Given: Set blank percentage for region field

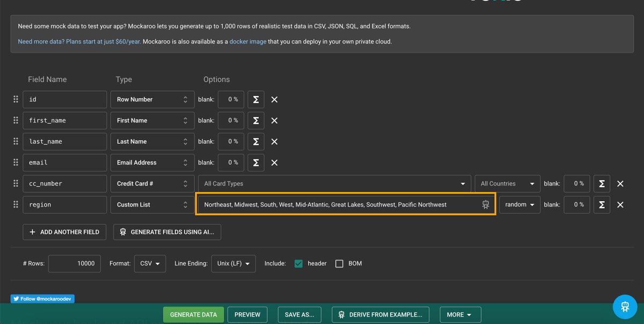Looking at the screenshot, I should pyautogui.click(x=577, y=204).
